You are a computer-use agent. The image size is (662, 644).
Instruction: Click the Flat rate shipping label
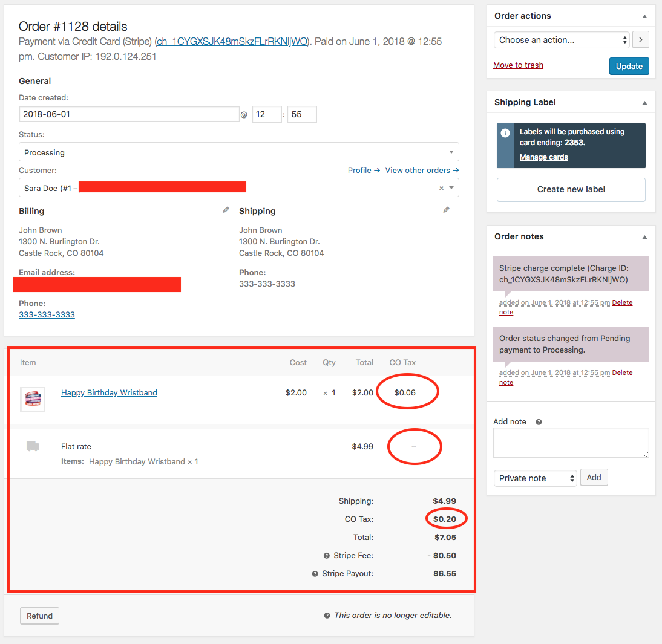(76, 446)
